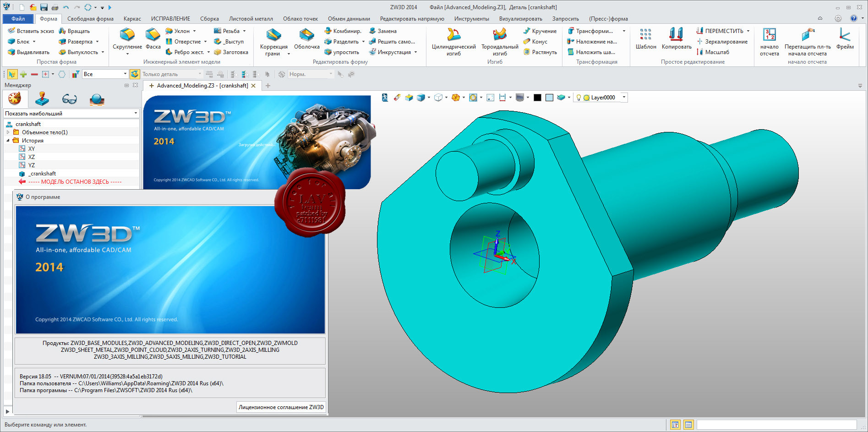Viewport: 868px width, 432px height.
Task: Open the Layer0000 dropdown arrow
Action: click(624, 97)
